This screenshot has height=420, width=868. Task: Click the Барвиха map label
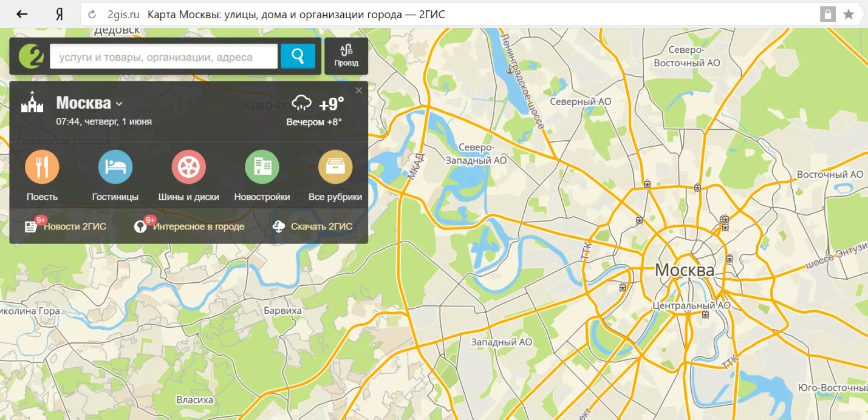coord(282,311)
